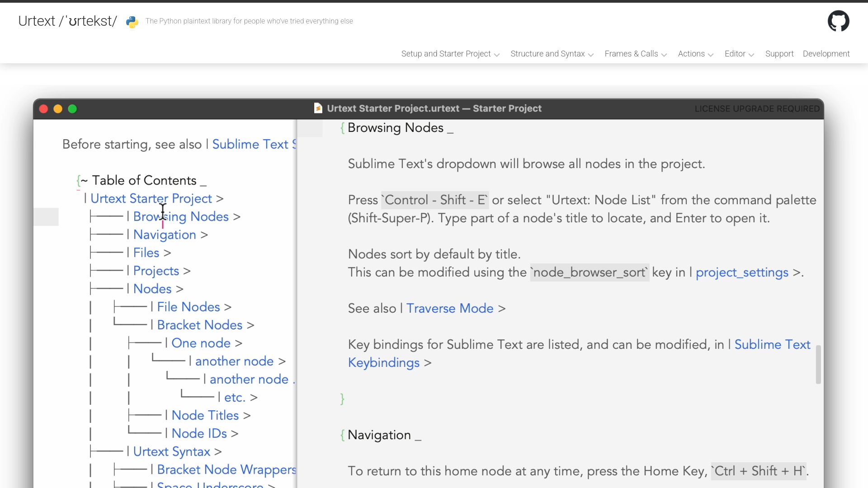Screen dimensions: 868x488
Task: Click the Urtext site title
Action: click(x=68, y=21)
